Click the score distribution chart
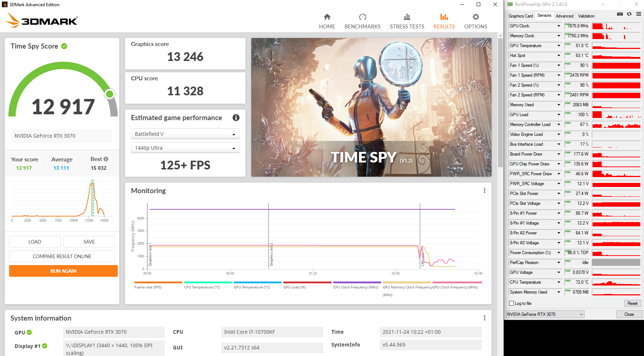The width and height of the screenshot is (644, 356). tap(62, 200)
